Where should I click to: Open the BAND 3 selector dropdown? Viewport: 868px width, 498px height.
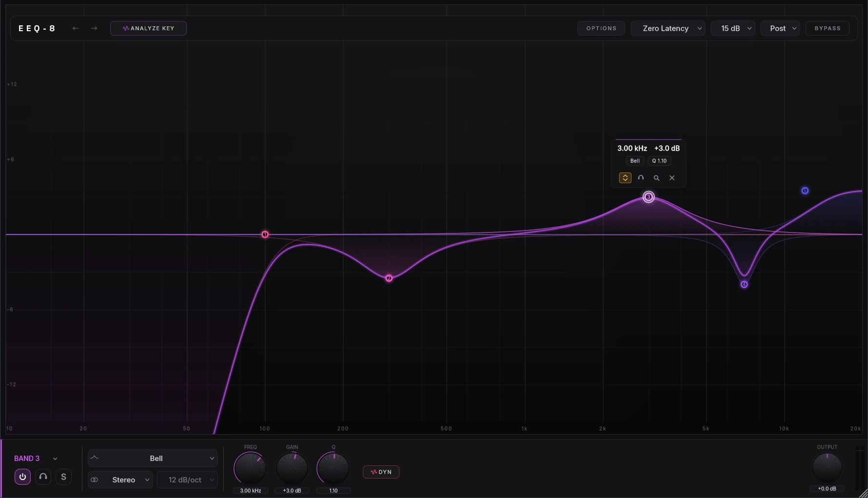click(36, 459)
